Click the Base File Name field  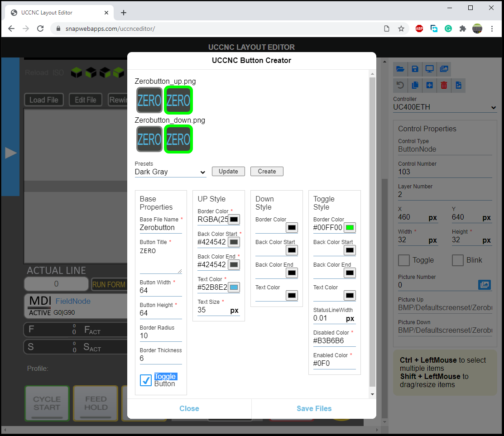(x=161, y=228)
